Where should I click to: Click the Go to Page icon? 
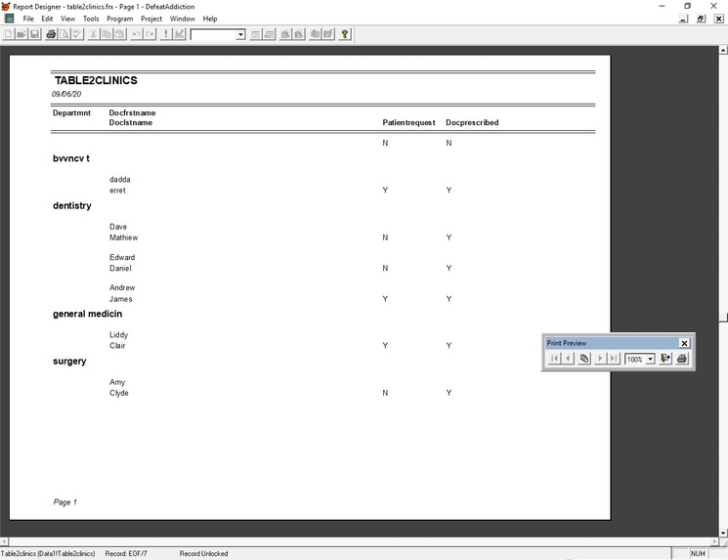click(584, 359)
